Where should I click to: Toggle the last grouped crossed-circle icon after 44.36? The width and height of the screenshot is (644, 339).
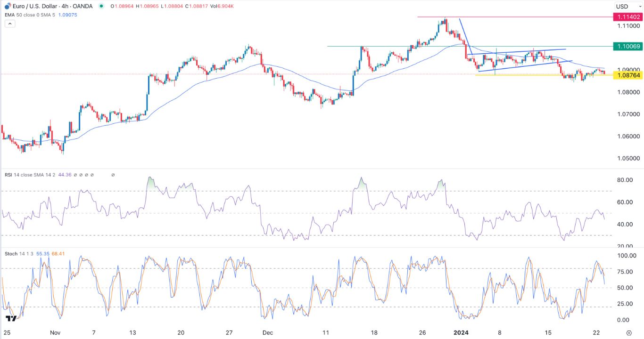point(92,175)
